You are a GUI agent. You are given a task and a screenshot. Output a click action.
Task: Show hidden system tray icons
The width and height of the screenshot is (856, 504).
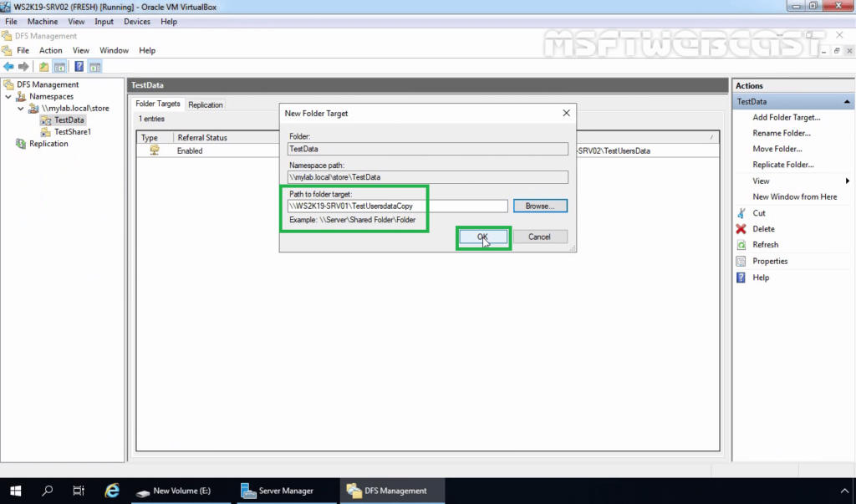[x=844, y=491]
